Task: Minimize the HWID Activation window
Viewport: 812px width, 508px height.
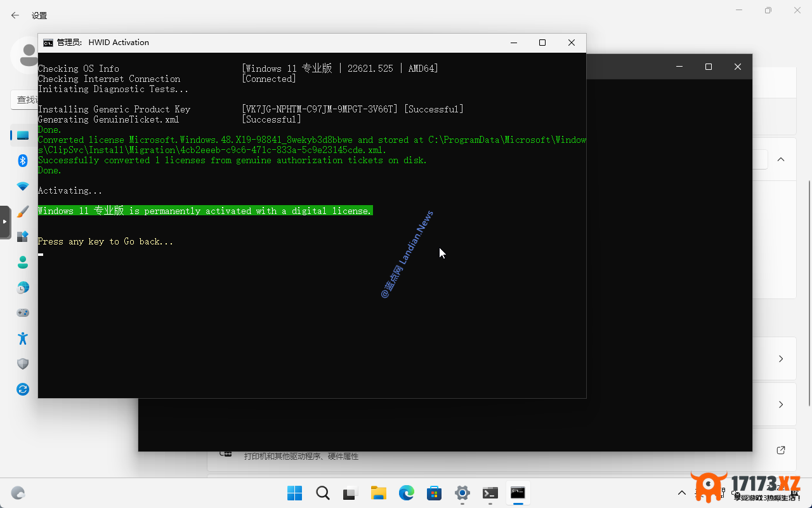Action: coord(513,43)
